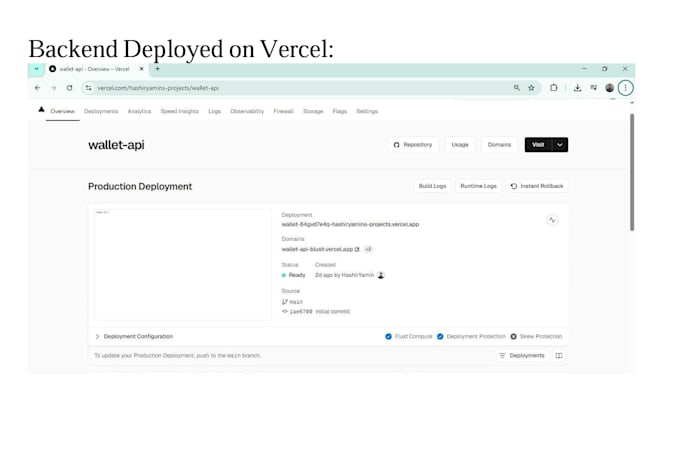Click the media control icon in toolbar

coord(594,88)
